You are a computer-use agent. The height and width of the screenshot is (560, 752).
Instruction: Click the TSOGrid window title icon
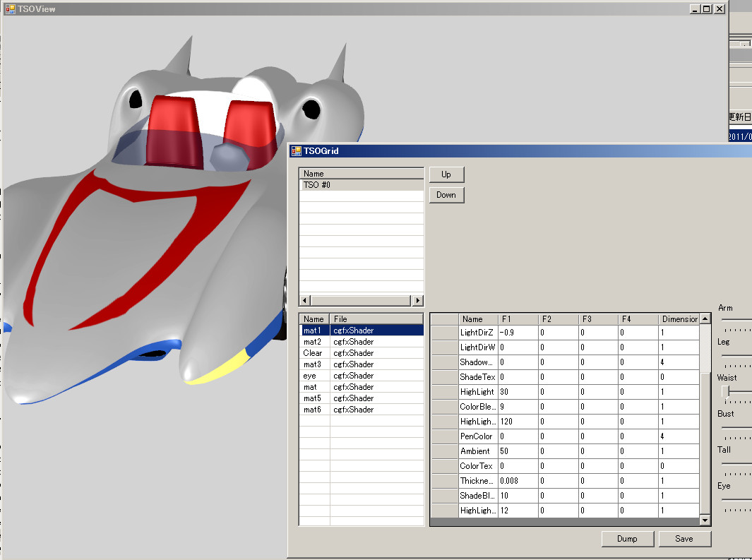click(296, 150)
